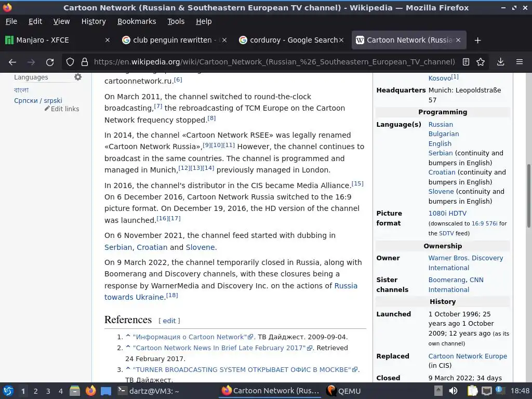Viewport: 532px width, 399px height.
Task: Open Bengali language link in sidebar
Action: pos(21,90)
